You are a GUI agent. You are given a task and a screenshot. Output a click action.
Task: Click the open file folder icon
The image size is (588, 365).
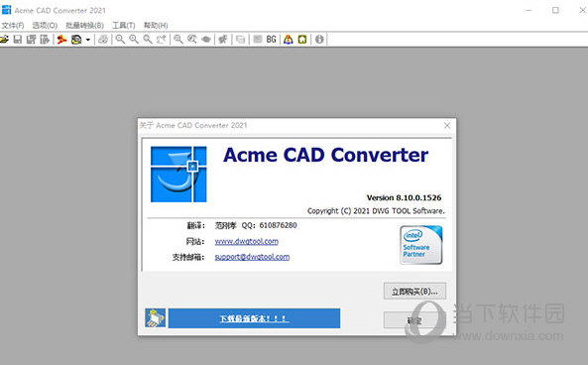click(x=4, y=39)
